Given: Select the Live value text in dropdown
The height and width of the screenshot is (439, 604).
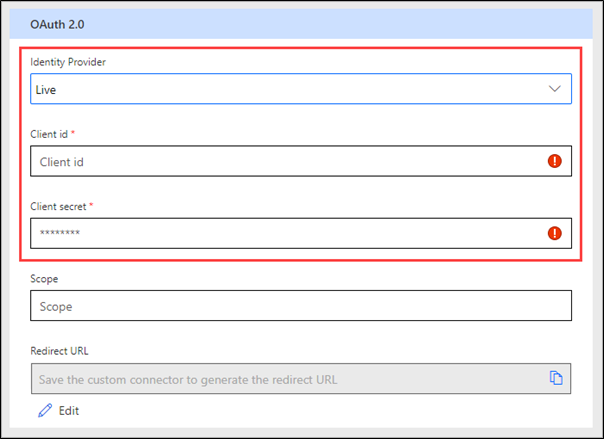Looking at the screenshot, I should pos(45,90).
